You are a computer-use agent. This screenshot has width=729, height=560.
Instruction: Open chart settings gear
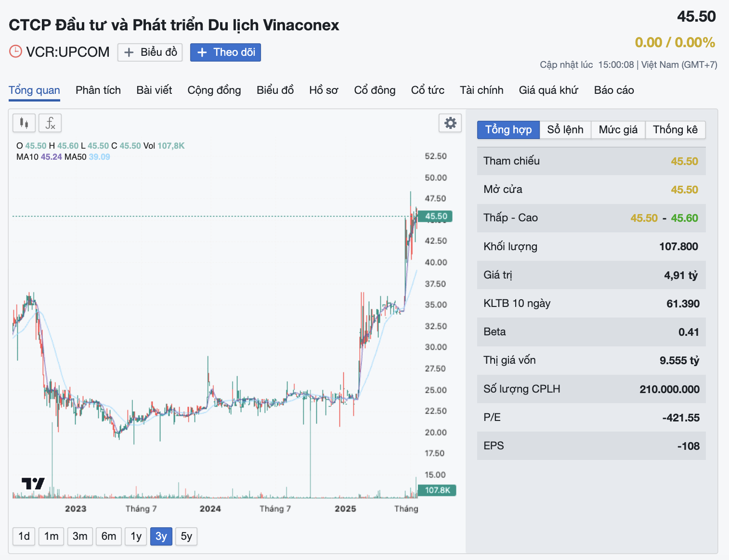450,123
